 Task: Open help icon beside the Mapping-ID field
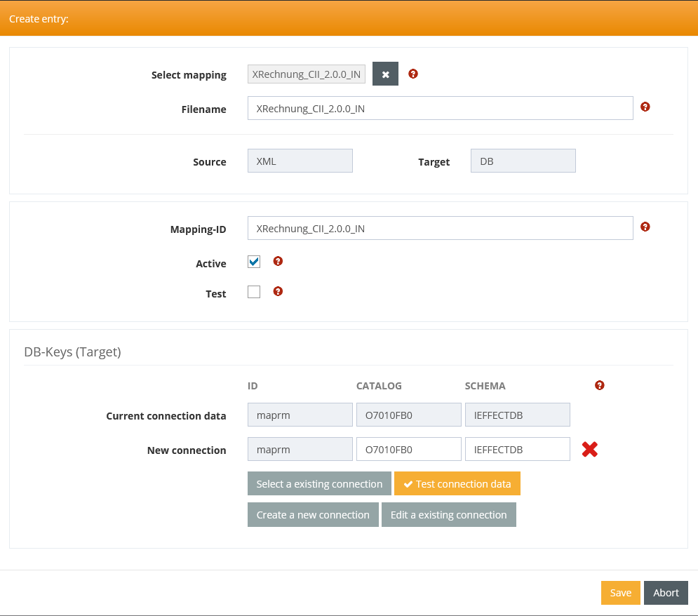(645, 227)
